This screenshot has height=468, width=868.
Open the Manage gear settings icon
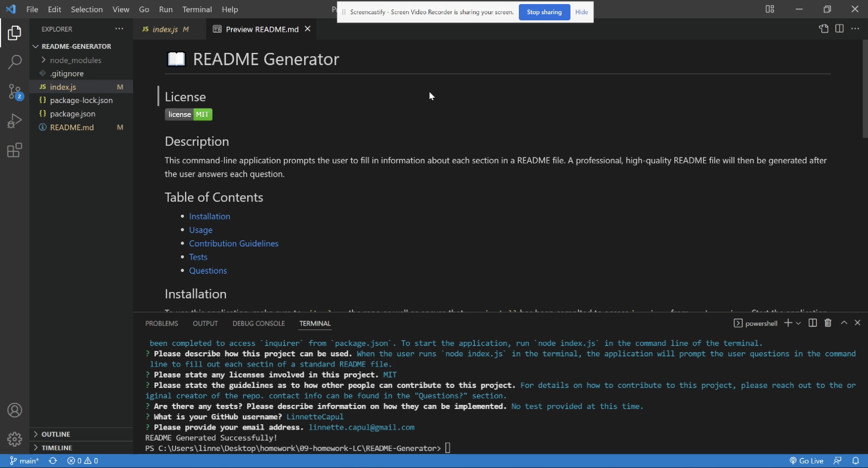[x=15, y=439]
